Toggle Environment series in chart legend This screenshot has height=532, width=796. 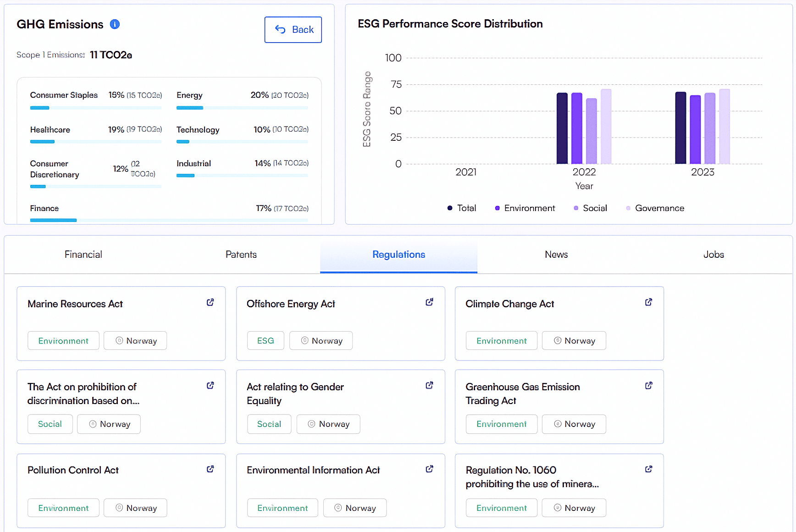coord(525,208)
